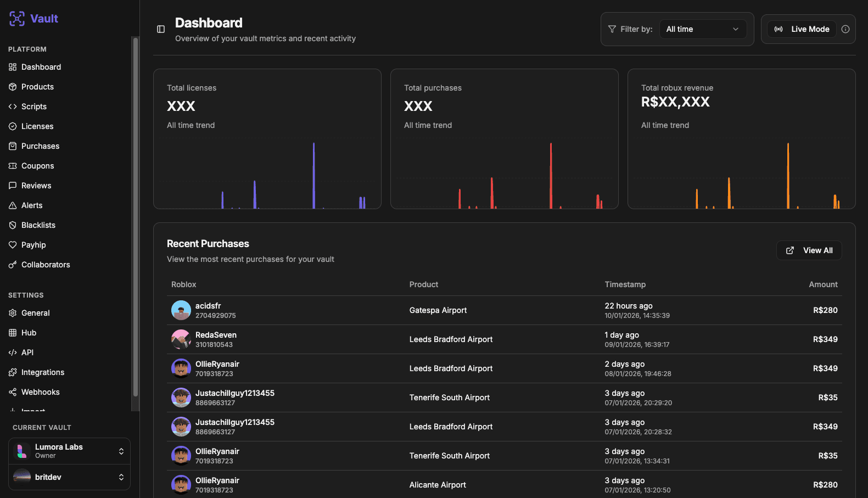
Task: Click the Roblox column header
Action: point(183,284)
